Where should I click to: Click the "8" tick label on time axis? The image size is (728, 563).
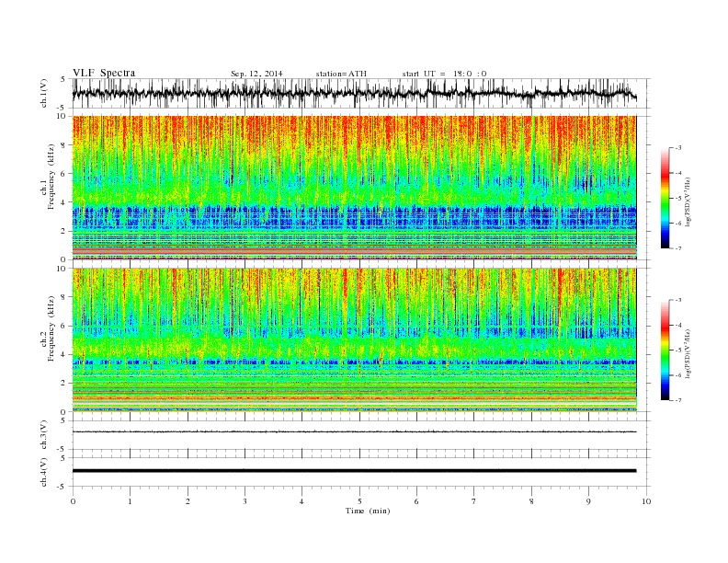pyautogui.click(x=531, y=501)
